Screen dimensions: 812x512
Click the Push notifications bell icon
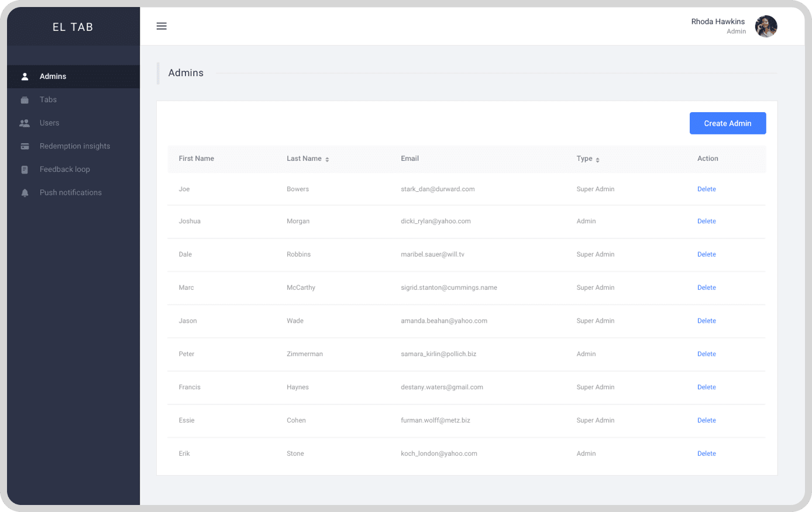pos(25,193)
